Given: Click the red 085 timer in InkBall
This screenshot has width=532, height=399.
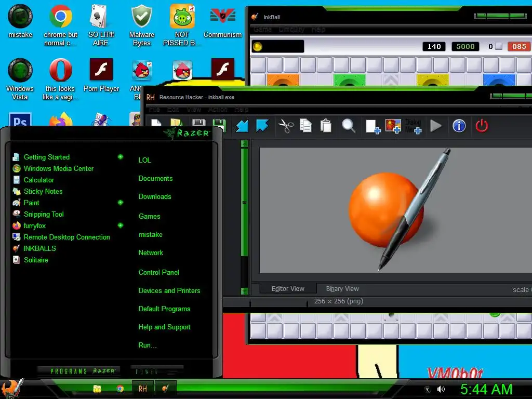Looking at the screenshot, I should [x=519, y=46].
